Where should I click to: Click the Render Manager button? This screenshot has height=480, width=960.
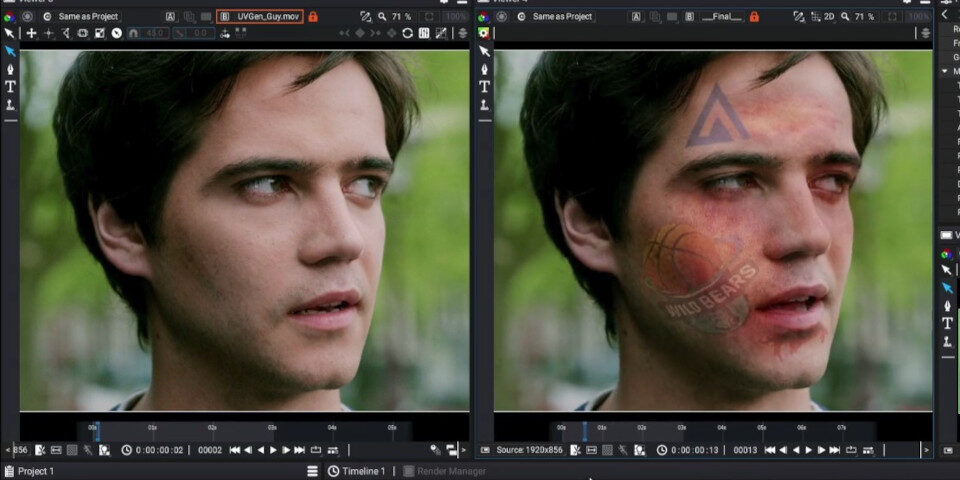(450, 471)
